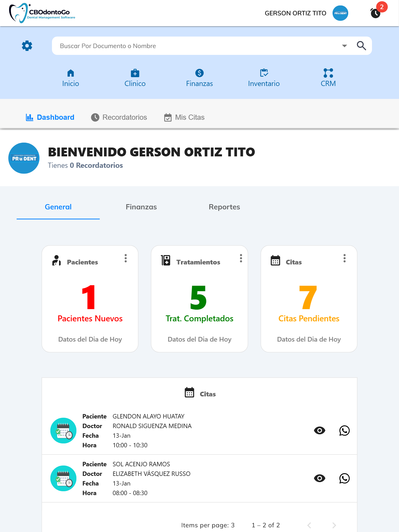This screenshot has width=399, height=532.
Task: Click the Citas list header calendar icon
Action: (189, 392)
